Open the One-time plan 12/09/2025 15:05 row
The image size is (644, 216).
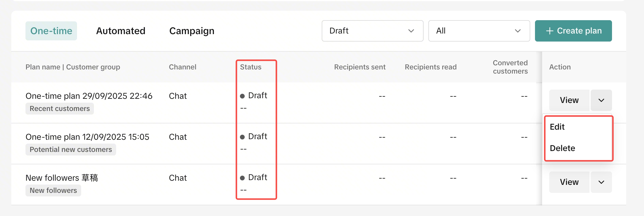pos(87,137)
